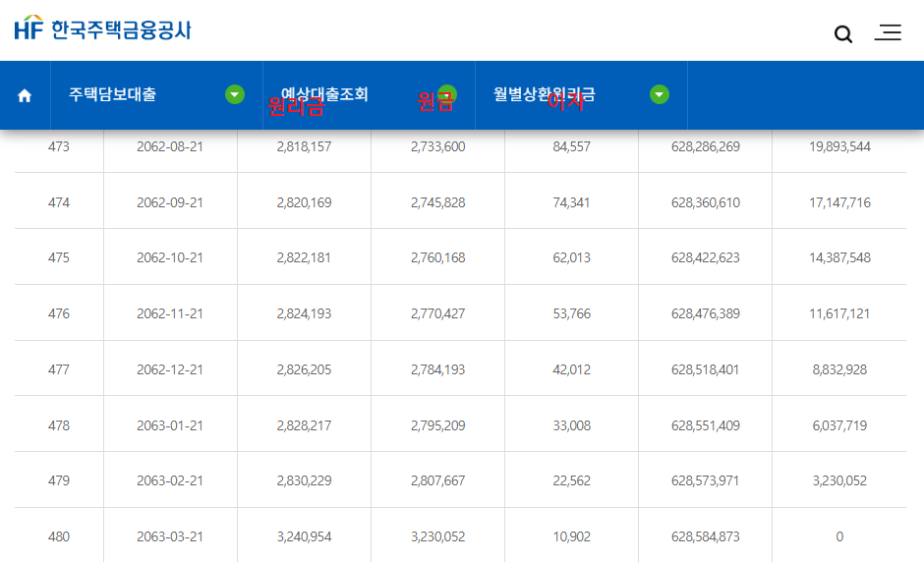Select row number 474

point(59,202)
